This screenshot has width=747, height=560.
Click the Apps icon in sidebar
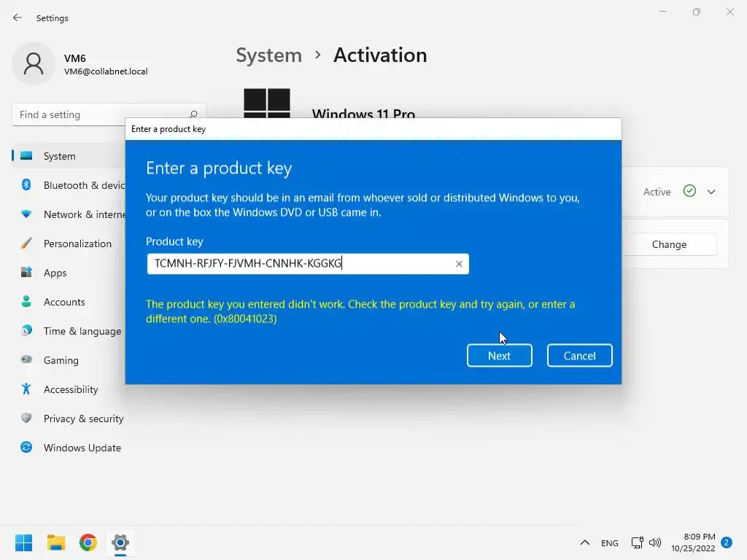[26, 273]
